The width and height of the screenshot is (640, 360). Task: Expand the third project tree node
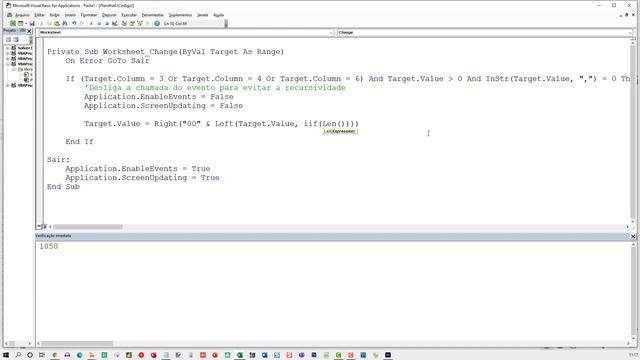(7, 59)
